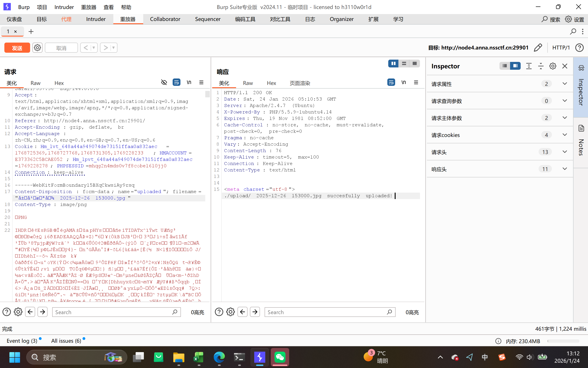The image size is (588, 368).
Task: Toggle show non-printable \n in request
Action: click(189, 83)
